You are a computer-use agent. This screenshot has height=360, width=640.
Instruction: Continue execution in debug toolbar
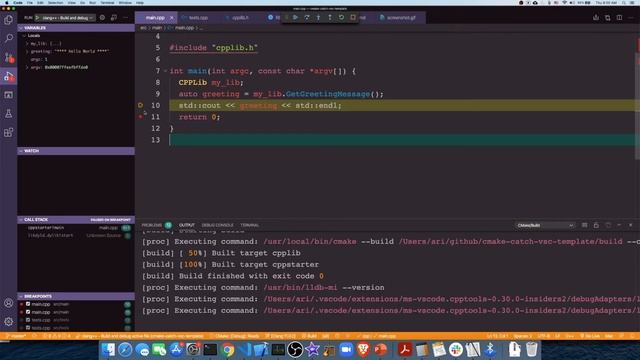pyautogui.click(x=295, y=18)
